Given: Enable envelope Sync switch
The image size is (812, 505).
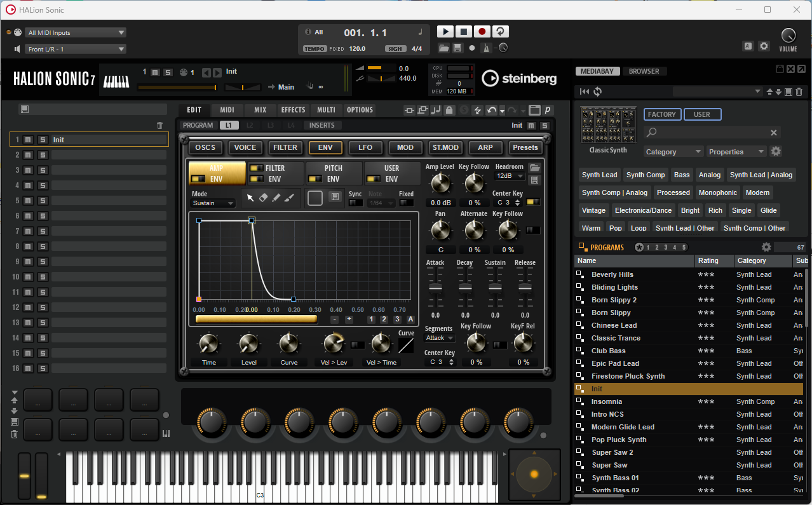Looking at the screenshot, I should [x=356, y=203].
